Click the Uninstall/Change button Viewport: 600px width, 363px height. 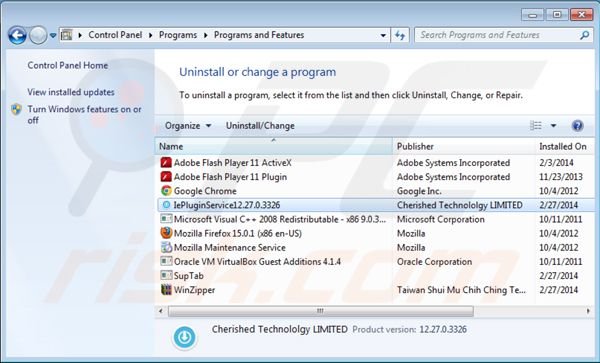tap(260, 125)
